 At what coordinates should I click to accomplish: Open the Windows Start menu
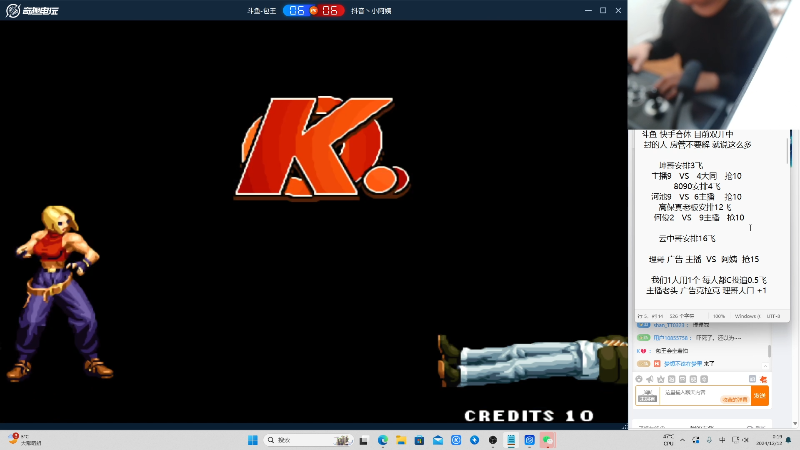(253, 440)
